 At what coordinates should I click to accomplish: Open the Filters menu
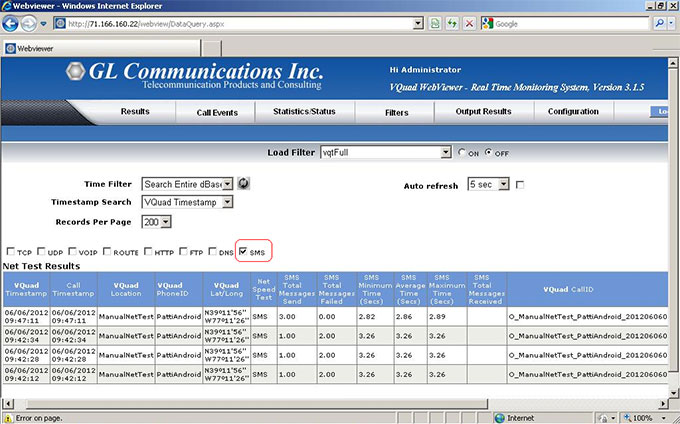[x=396, y=112]
